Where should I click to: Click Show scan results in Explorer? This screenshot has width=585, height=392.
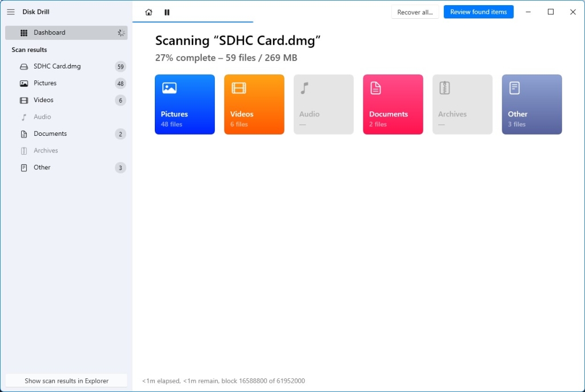[x=66, y=381]
